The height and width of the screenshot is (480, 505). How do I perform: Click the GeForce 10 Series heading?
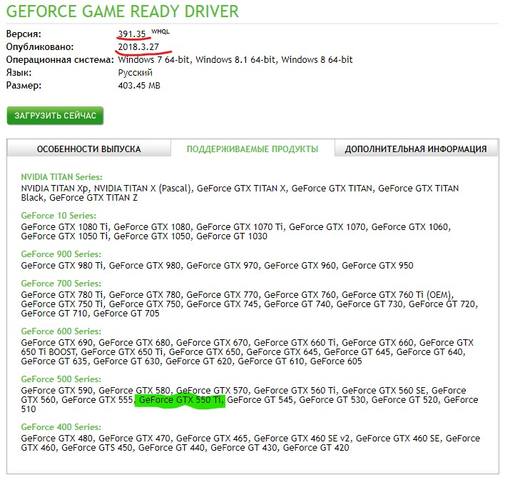tap(58, 216)
